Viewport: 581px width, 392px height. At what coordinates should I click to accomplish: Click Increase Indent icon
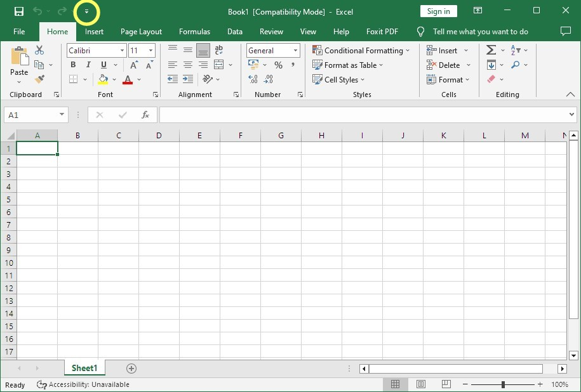(188, 79)
